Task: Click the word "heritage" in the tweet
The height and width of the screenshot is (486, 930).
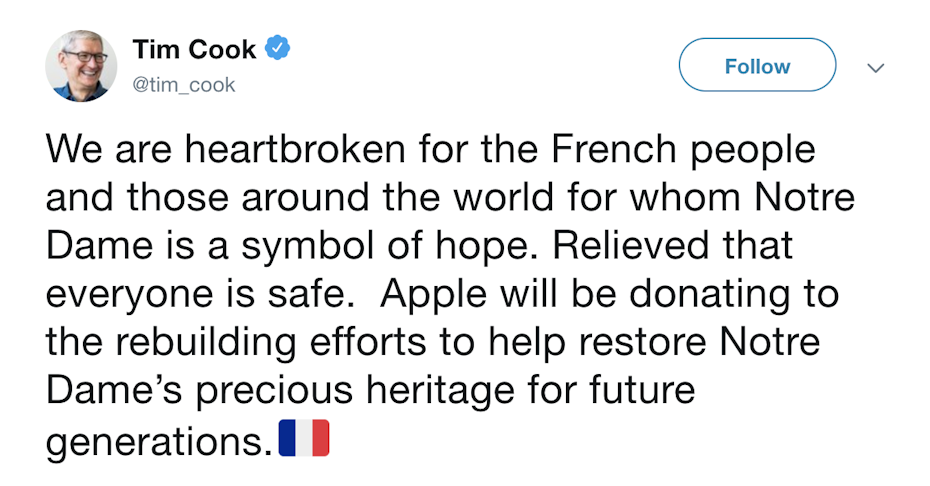Action: coord(447,391)
